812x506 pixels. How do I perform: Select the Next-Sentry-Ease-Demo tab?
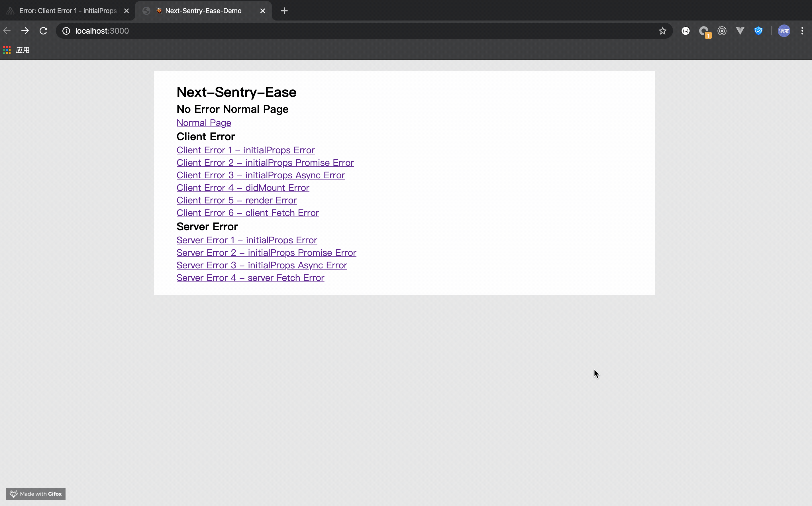coord(203,11)
